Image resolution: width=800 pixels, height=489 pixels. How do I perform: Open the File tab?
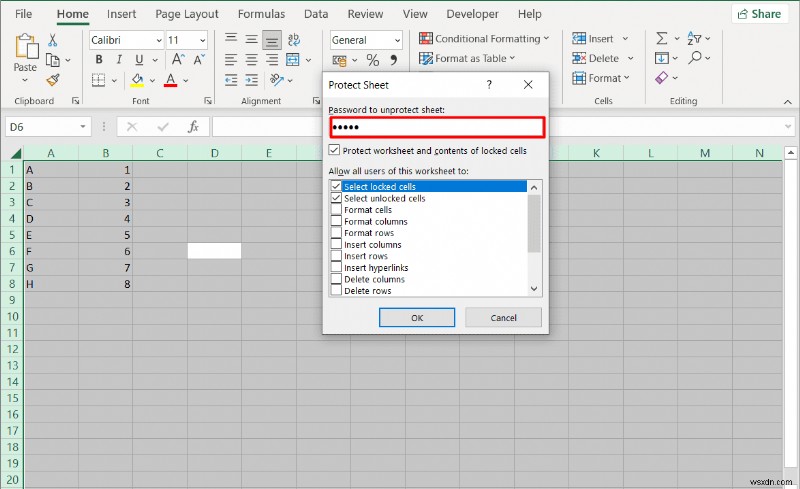coord(23,14)
